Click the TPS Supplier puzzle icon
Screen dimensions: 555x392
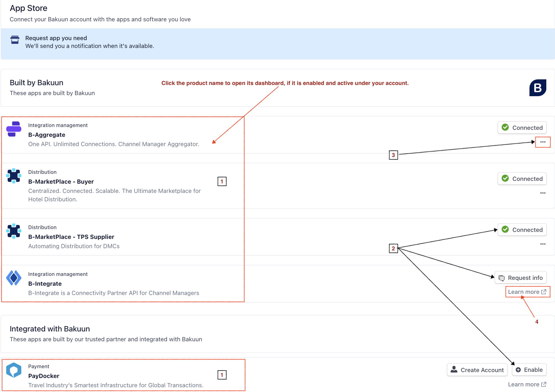pos(14,231)
